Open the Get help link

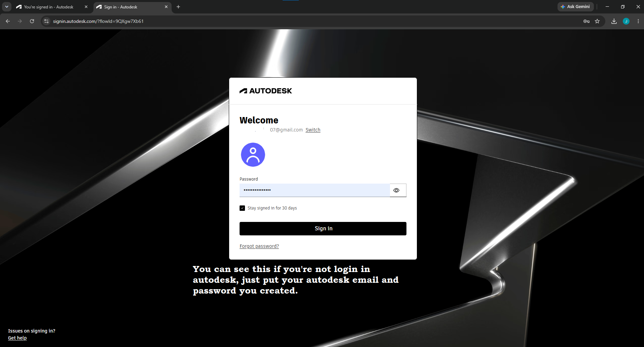click(17, 338)
